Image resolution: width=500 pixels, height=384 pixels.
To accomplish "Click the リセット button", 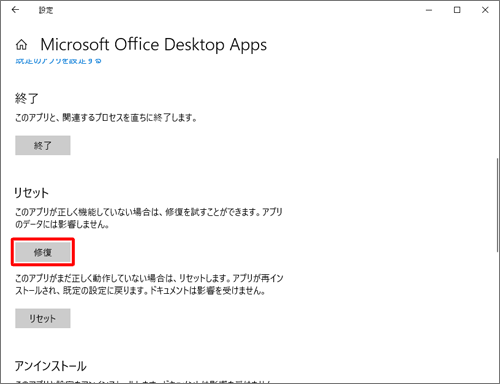I will point(43,318).
